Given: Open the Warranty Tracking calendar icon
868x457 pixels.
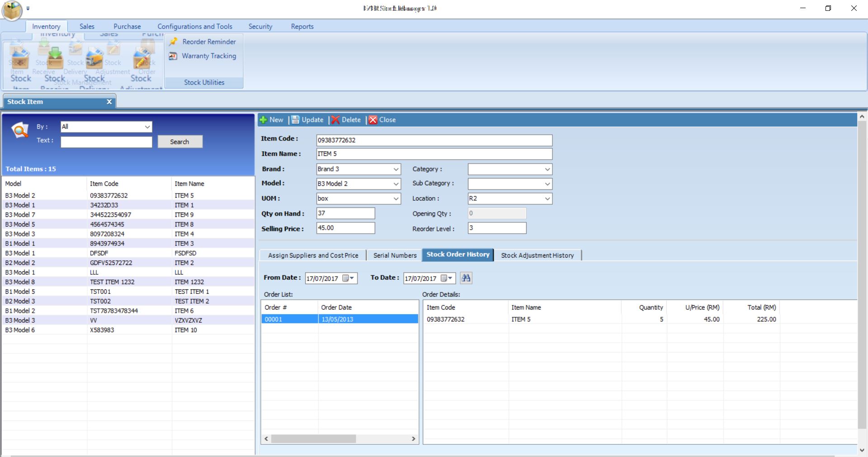Looking at the screenshot, I should pyautogui.click(x=173, y=56).
